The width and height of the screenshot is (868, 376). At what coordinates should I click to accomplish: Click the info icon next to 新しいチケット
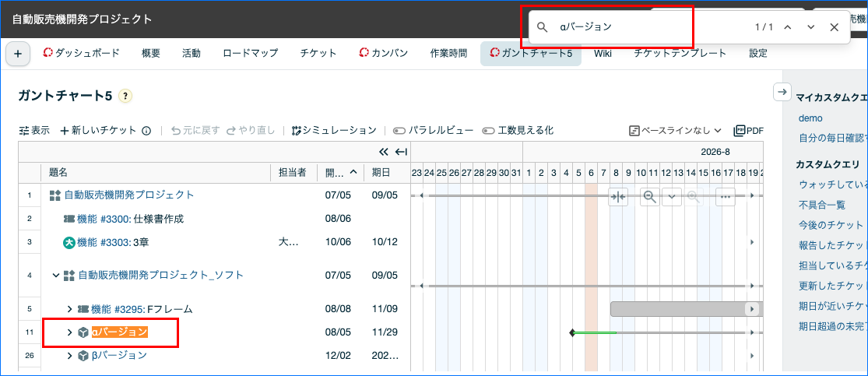(x=146, y=131)
